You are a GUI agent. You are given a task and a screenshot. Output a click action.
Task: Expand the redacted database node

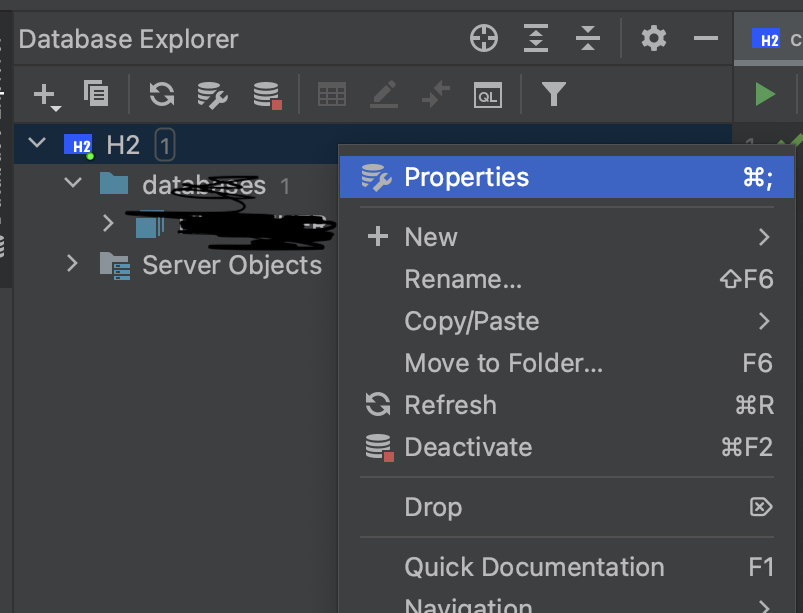[x=108, y=223]
